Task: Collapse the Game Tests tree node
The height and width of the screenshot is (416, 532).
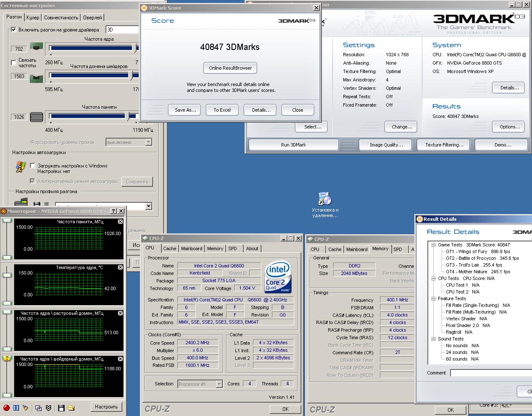Action: click(x=433, y=245)
